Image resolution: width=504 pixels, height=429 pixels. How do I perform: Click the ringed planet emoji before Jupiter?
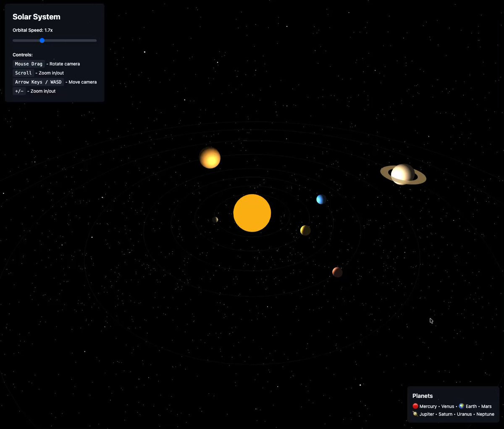pyautogui.click(x=415, y=414)
